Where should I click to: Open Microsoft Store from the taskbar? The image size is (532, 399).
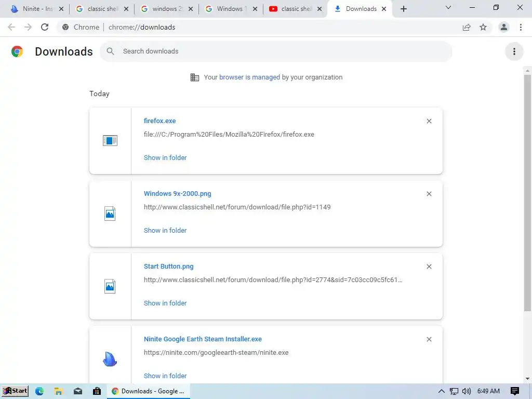click(97, 391)
